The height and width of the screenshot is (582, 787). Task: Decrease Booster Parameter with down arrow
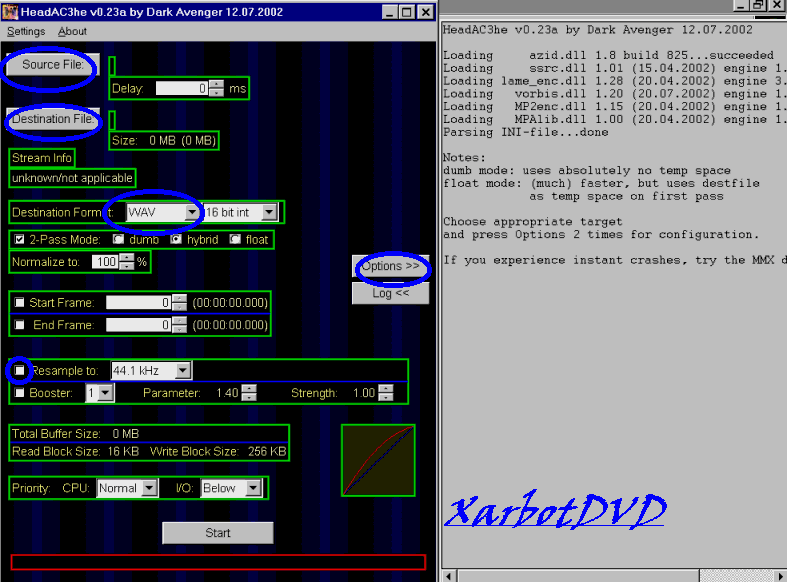click(x=249, y=397)
